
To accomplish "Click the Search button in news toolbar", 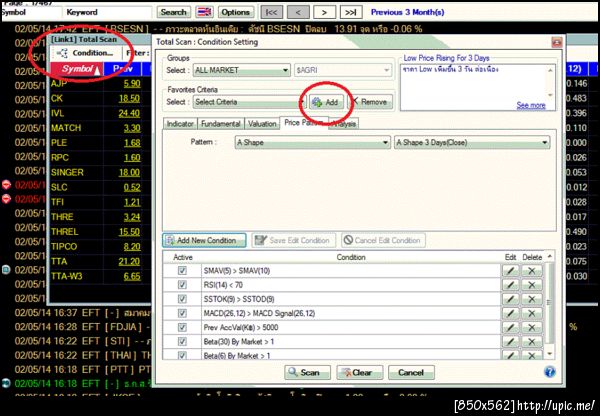I will pyautogui.click(x=173, y=12).
